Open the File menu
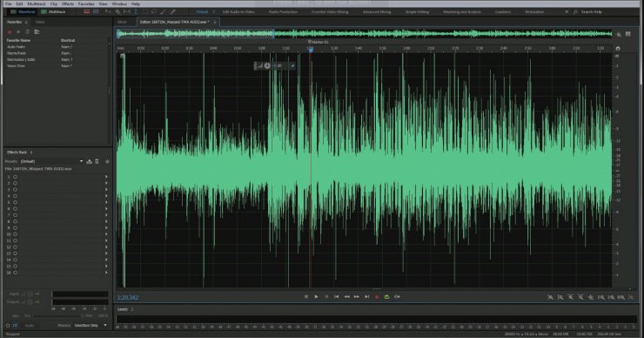Screen dimensions: 644x338 (8, 3)
